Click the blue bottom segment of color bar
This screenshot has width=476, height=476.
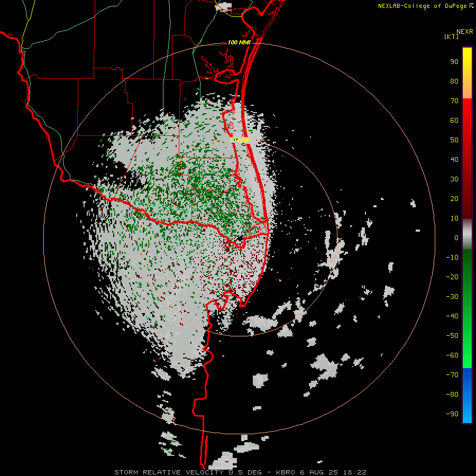[467, 396]
